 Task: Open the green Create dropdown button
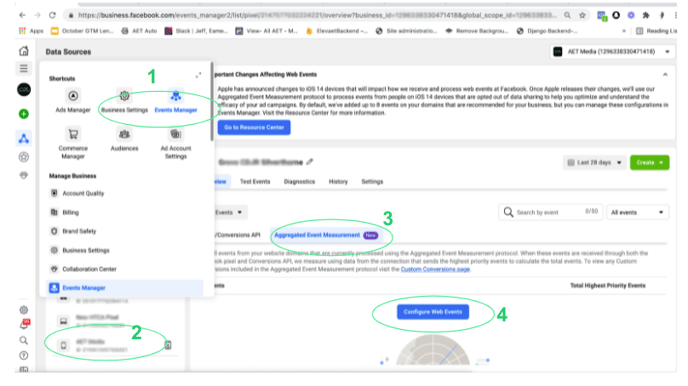click(649, 162)
